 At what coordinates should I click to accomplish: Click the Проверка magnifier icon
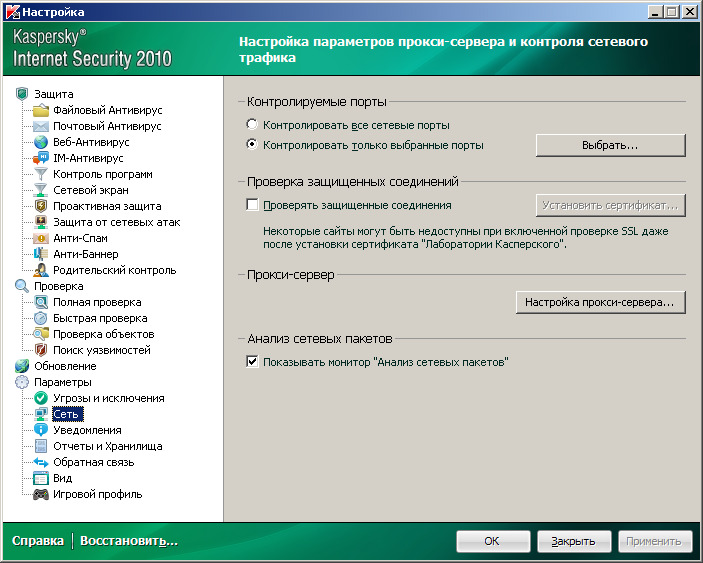tap(22, 286)
